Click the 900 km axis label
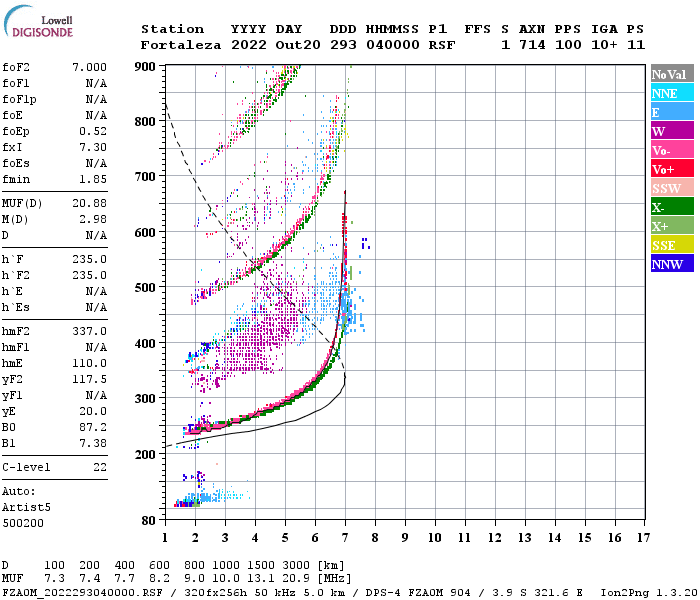This screenshot has height=600, width=700. click(x=145, y=67)
